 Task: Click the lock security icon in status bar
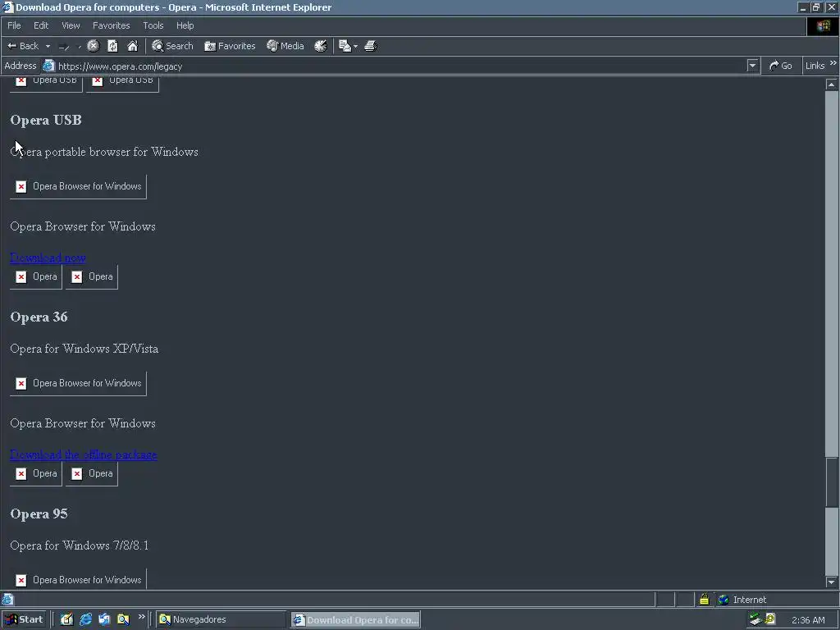click(x=704, y=600)
